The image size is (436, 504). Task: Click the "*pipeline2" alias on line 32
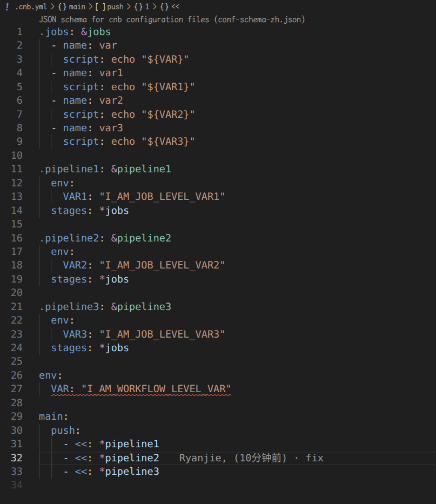[x=130, y=457]
